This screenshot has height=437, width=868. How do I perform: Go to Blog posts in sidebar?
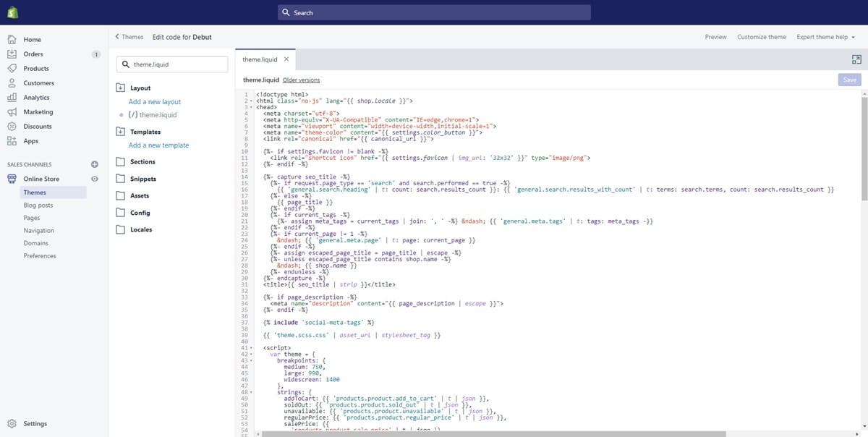coord(38,205)
